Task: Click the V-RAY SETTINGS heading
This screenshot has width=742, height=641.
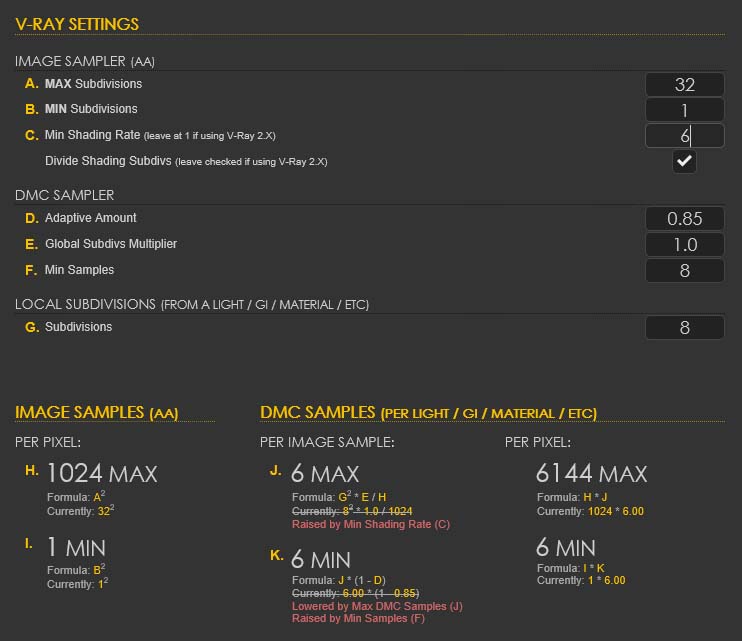Action: [77, 23]
